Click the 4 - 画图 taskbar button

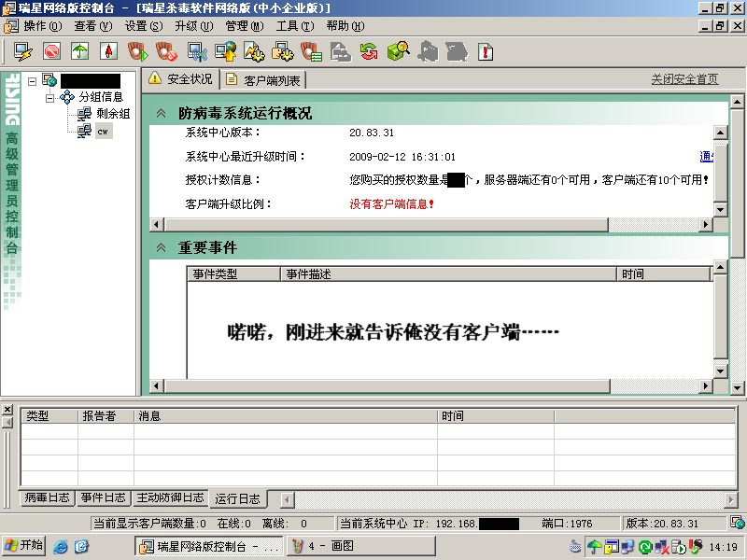click(x=361, y=546)
